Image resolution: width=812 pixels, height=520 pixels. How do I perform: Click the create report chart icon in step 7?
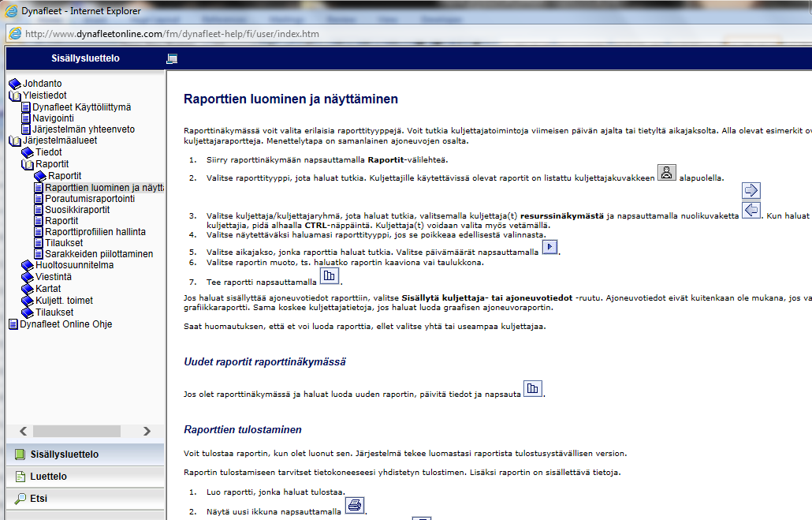[330, 276]
